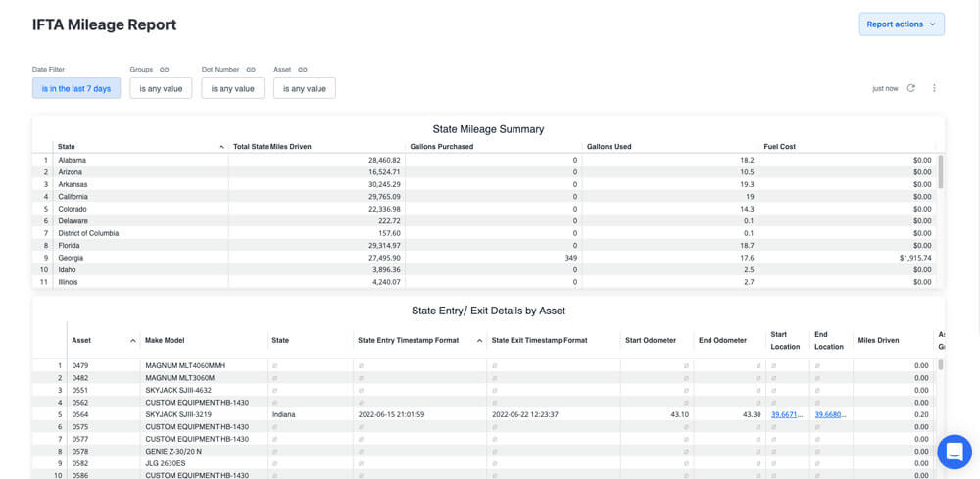Open start location link 39.6671
Screen dimensions: 980x479
click(786, 414)
